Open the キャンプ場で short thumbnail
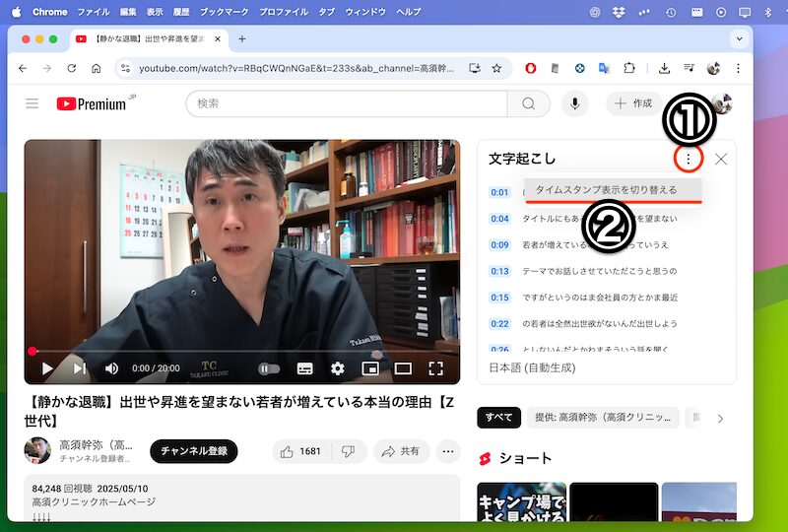 [522, 501]
